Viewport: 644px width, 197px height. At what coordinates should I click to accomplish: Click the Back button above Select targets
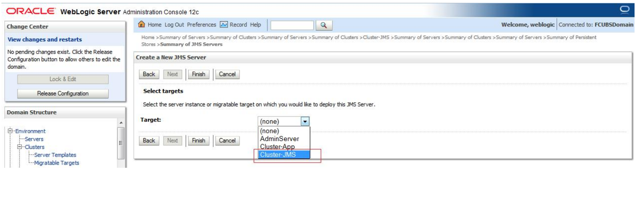click(149, 74)
